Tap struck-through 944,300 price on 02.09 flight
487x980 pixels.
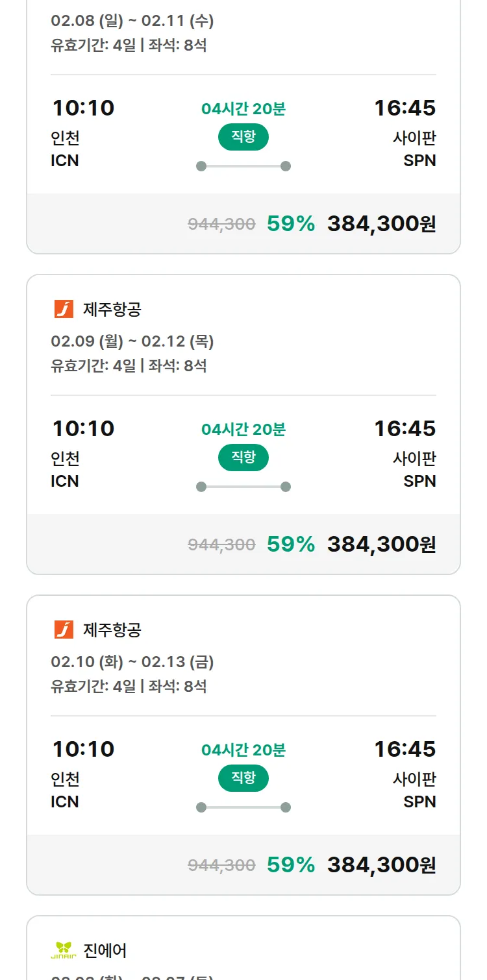pyautogui.click(x=221, y=545)
